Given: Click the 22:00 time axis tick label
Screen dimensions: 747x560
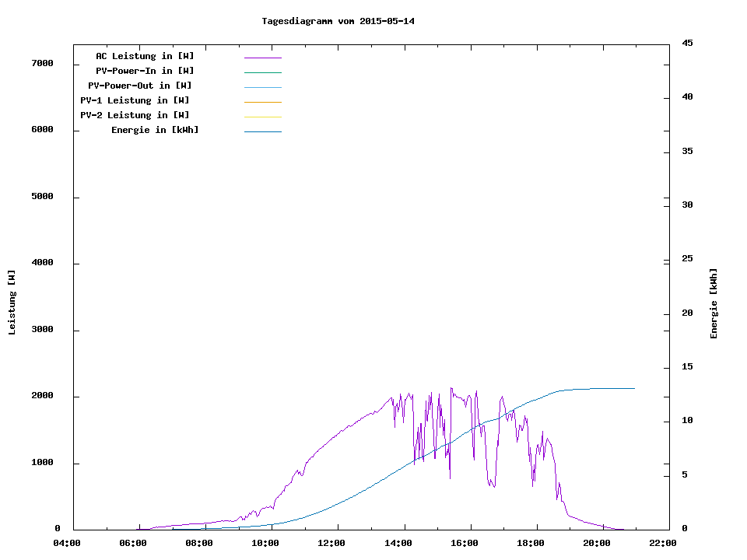Looking at the screenshot, I should click(663, 543).
